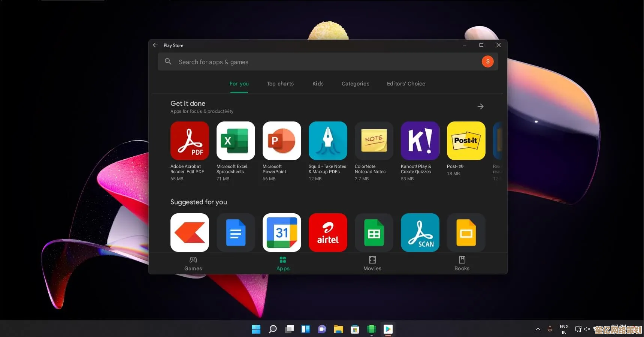The height and width of the screenshot is (337, 644).
Task: Select the Adobe Scan app icon
Action: point(420,232)
